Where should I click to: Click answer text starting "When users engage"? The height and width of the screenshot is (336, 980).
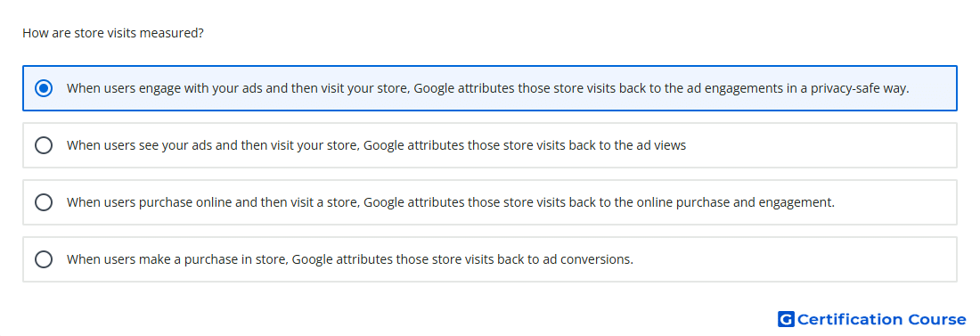(487, 88)
